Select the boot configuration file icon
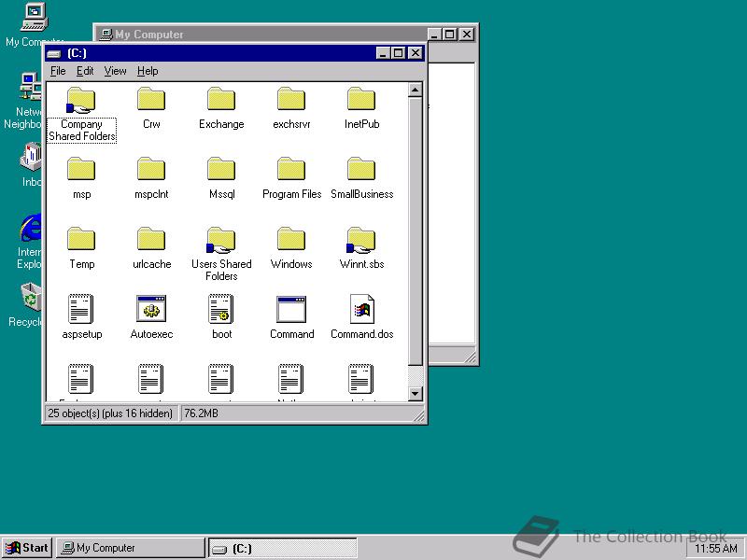This screenshot has height=560, width=747. pos(221,309)
